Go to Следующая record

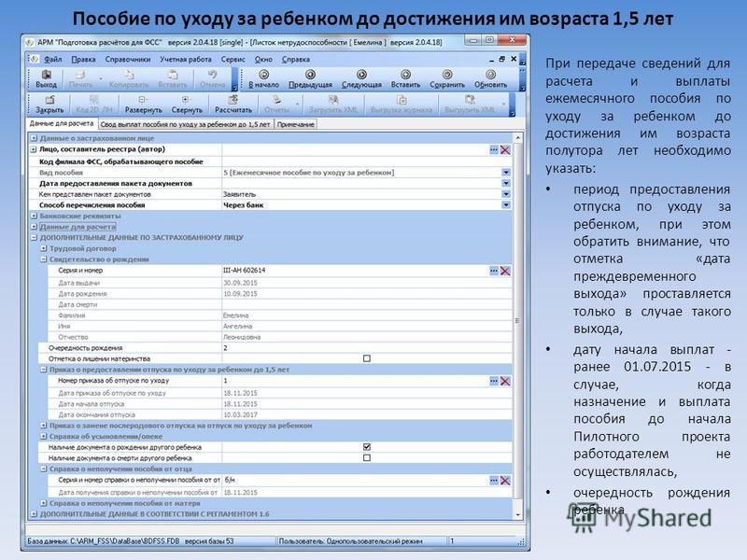point(361,78)
